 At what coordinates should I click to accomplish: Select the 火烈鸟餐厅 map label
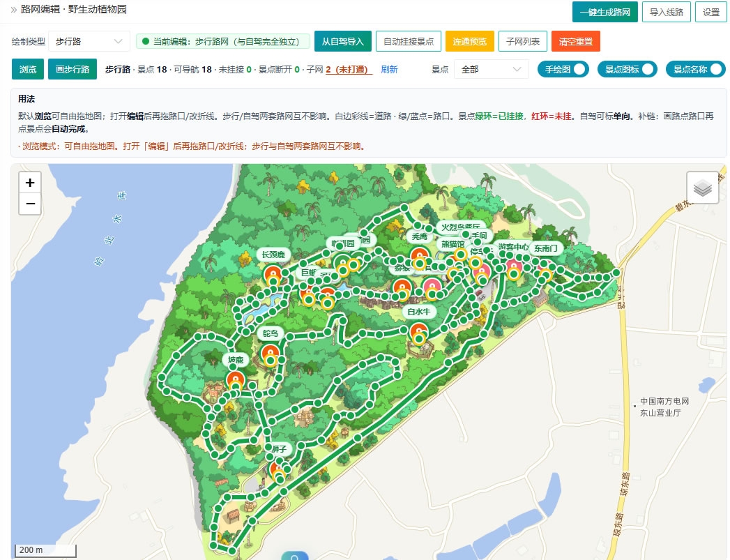click(x=460, y=227)
